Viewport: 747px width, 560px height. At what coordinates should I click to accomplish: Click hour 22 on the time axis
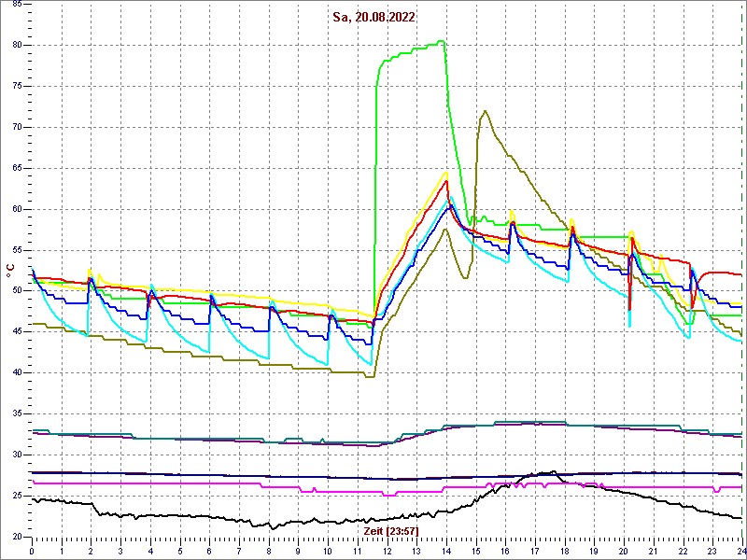pos(684,552)
